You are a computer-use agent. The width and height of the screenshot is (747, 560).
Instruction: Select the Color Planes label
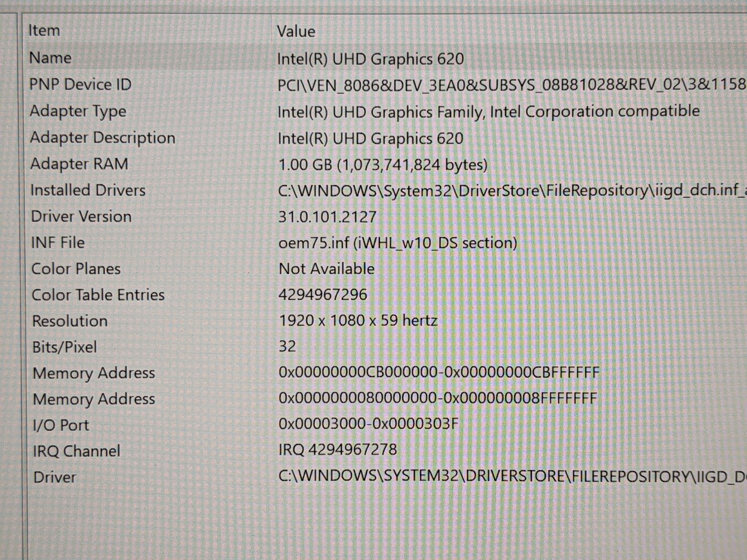pyautogui.click(x=76, y=268)
